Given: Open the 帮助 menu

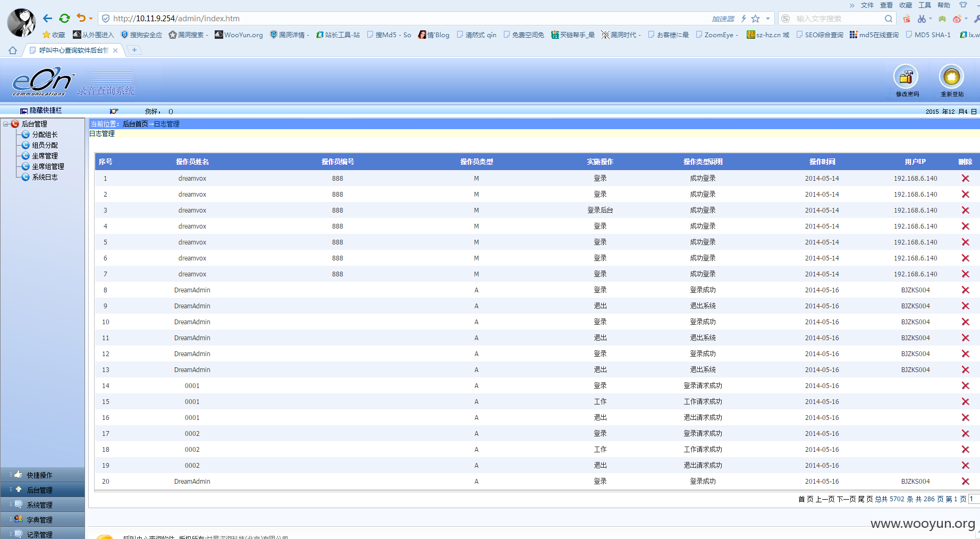Looking at the screenshot, I should [x=944, y=5].
